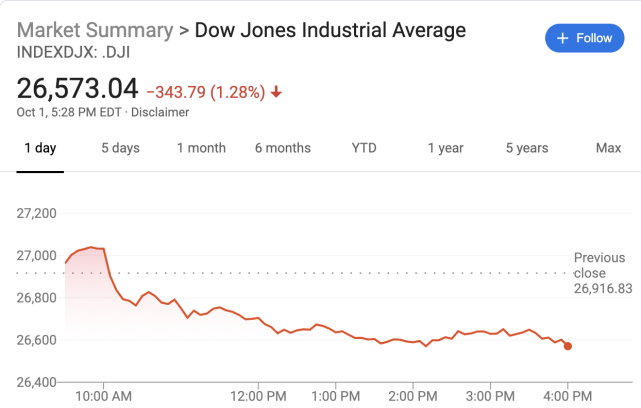Screen dimensions: 641x408
Task: Select the 6 months range tab
Action: (x=282, y=148)
